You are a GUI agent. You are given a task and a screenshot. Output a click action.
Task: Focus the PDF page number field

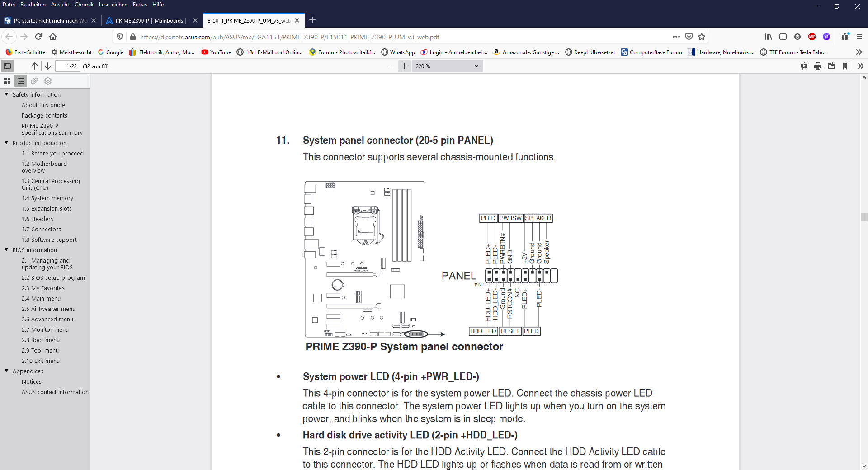[x=68, y=66]
